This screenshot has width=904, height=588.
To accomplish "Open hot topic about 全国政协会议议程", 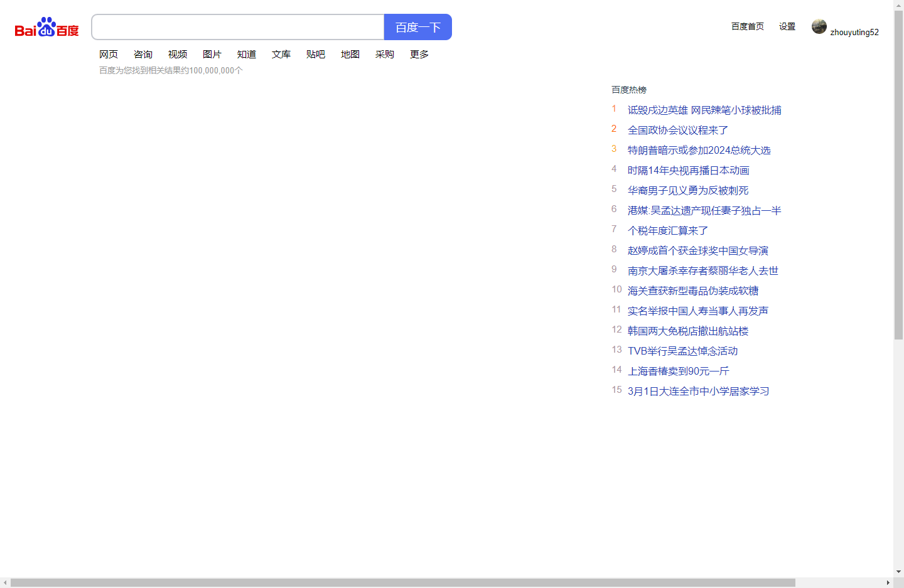I will 678,130.
